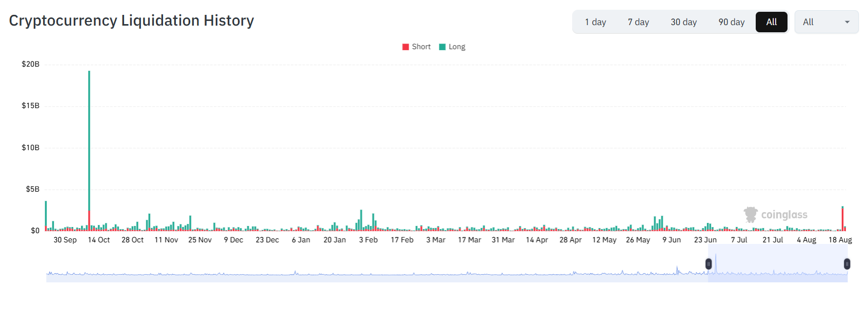Click the 25 Nov date label
The image size is (868, 309).
point(200,240)
